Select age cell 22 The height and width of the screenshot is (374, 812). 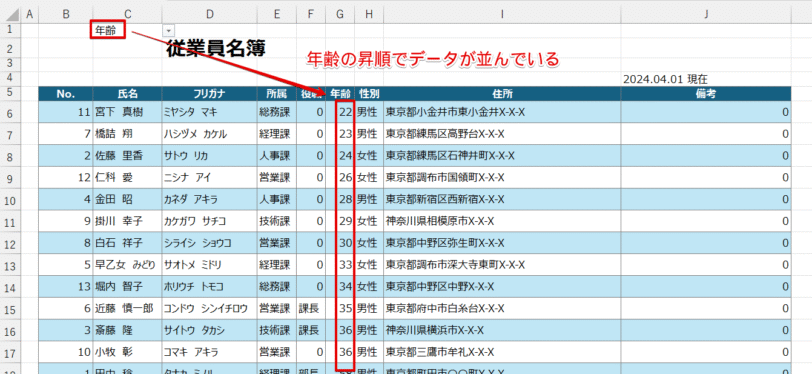[341, 112]
